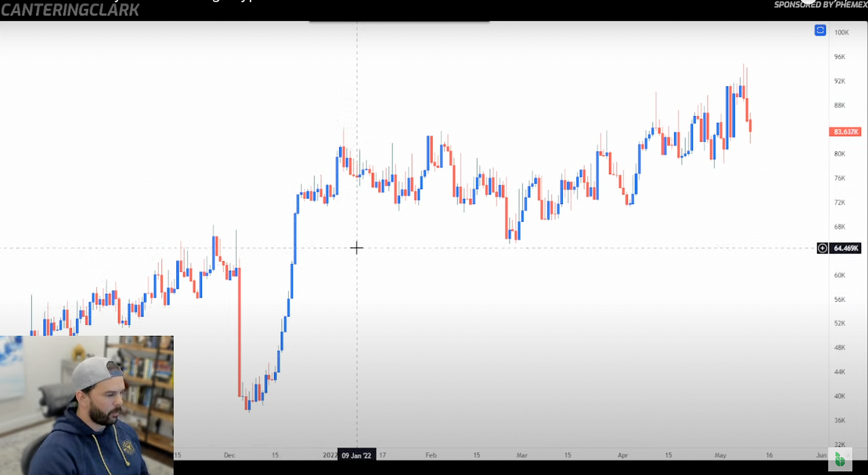
Task: Select the 64.469K crosshair price label
Action: pos(846,248)
